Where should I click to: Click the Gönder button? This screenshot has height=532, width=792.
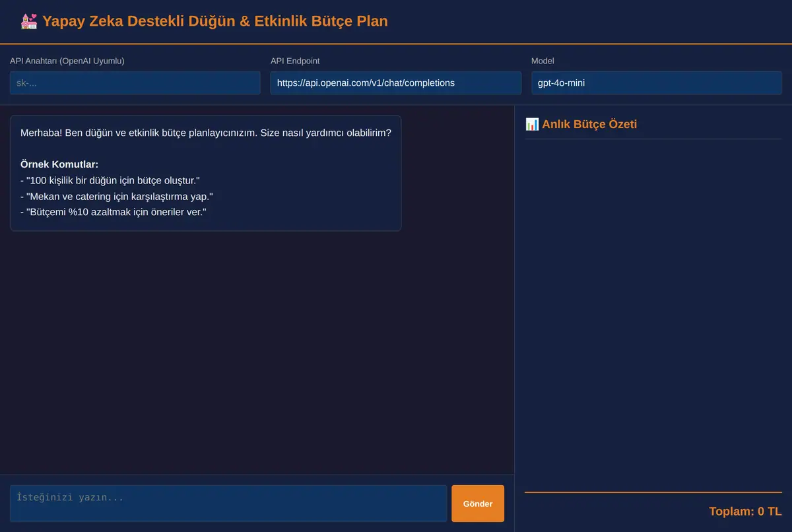pyautogui.click(x=478, y=504)
